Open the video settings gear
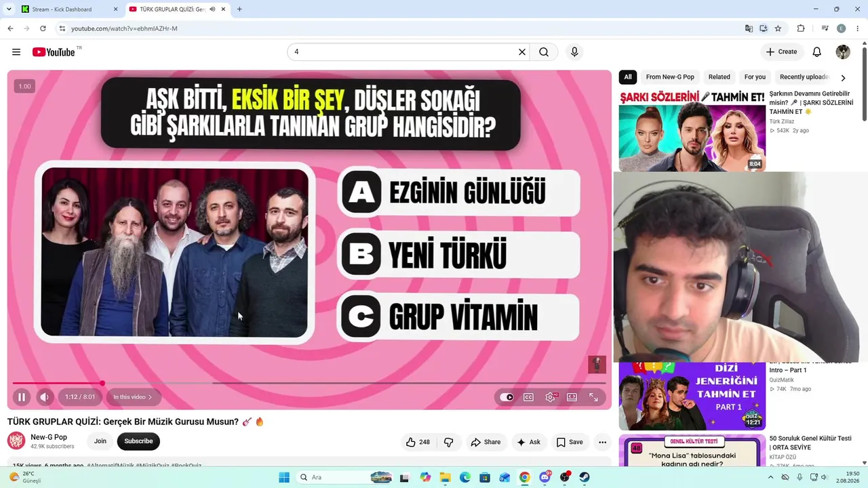 pyautogui.click(x=550, y=397)
